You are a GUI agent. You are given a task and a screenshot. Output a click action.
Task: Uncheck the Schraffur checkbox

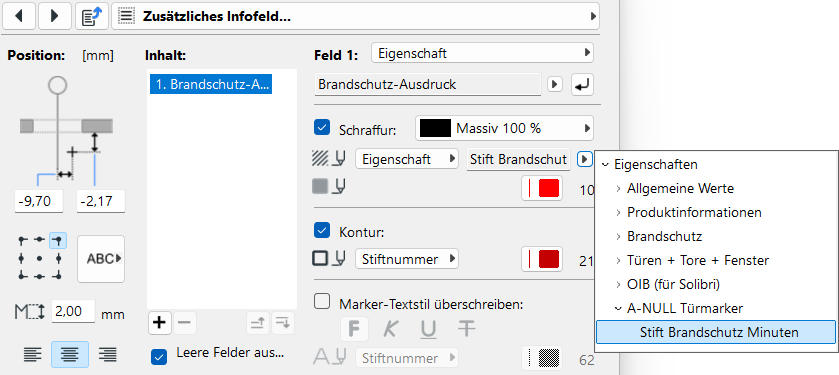point(322,128)
